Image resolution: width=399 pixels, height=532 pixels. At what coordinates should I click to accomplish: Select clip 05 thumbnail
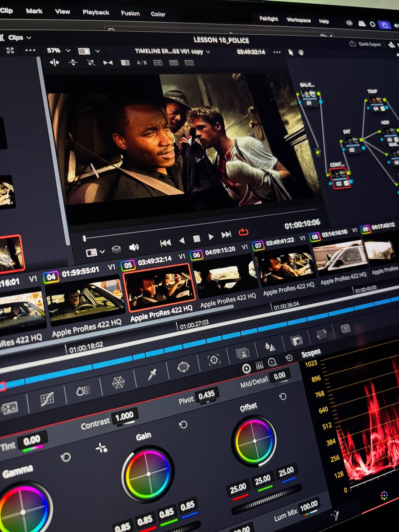[160, 288]
